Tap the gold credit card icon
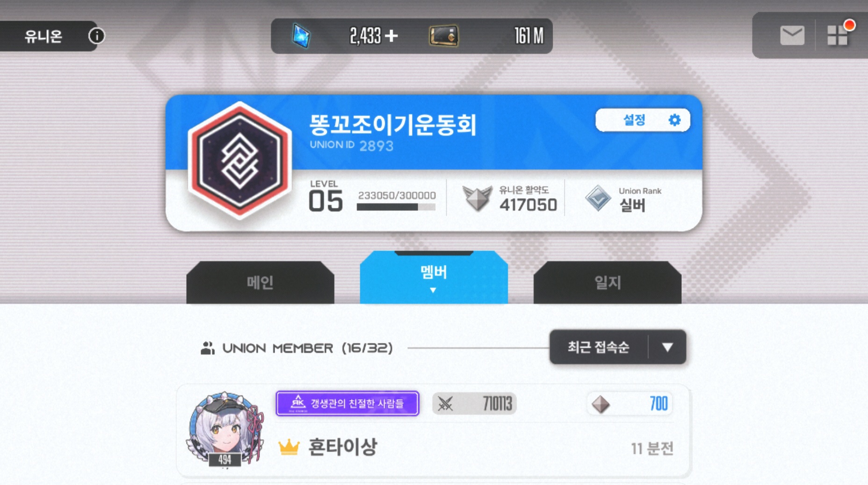Screen dimensions: 868x485 click(x=444, y=36)
